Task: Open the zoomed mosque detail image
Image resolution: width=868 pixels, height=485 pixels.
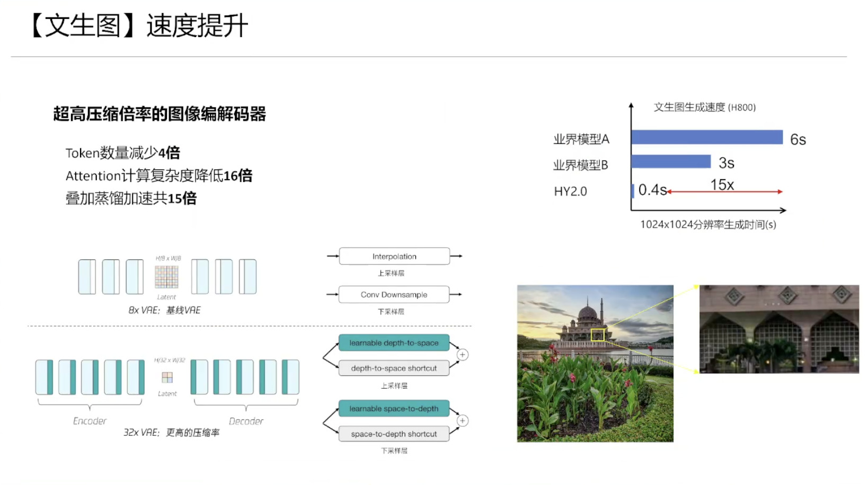Action: pos(779,329)
